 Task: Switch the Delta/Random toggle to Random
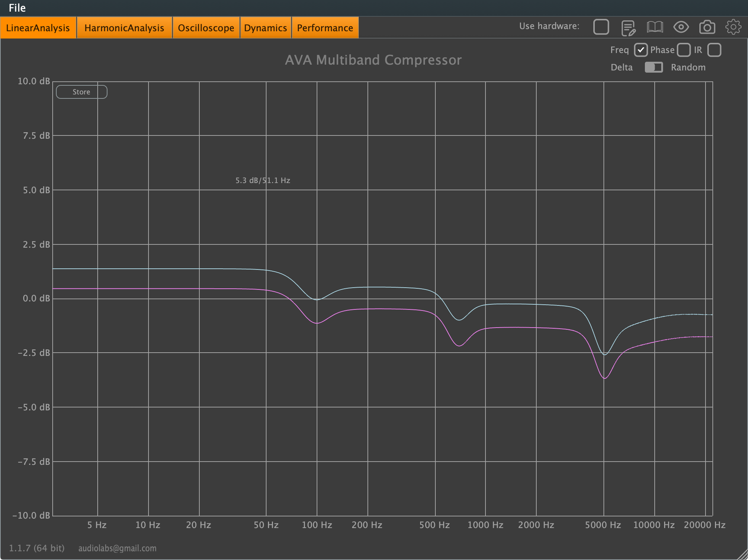click(654, 67)
